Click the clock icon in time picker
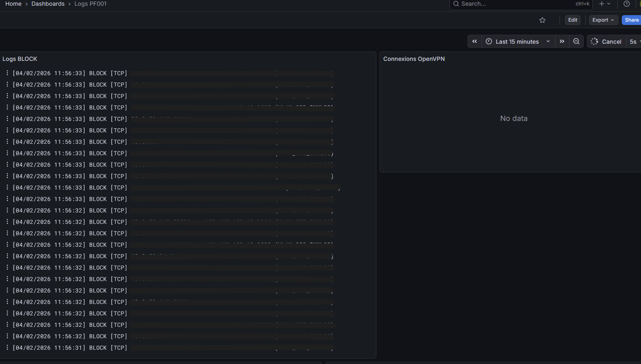The width and height of the screenshot is (641, 364). coord(489,41)
